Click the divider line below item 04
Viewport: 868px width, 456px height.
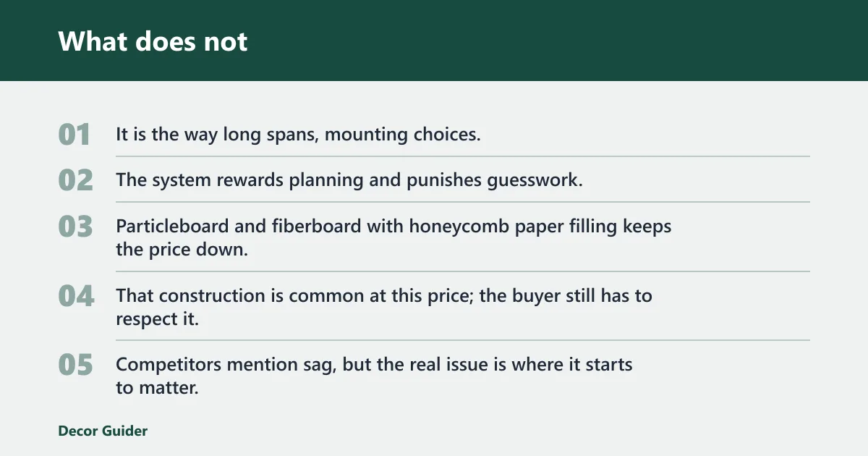point(463,340)
